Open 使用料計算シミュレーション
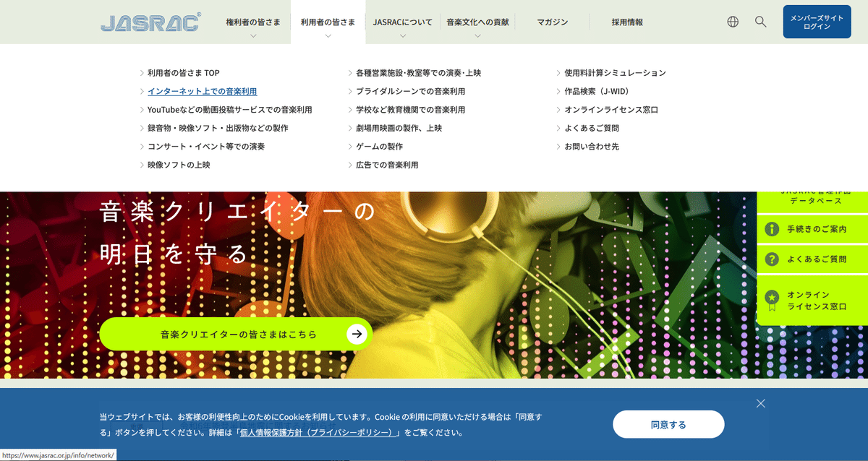The image size is (868, 461). (615, 72)
